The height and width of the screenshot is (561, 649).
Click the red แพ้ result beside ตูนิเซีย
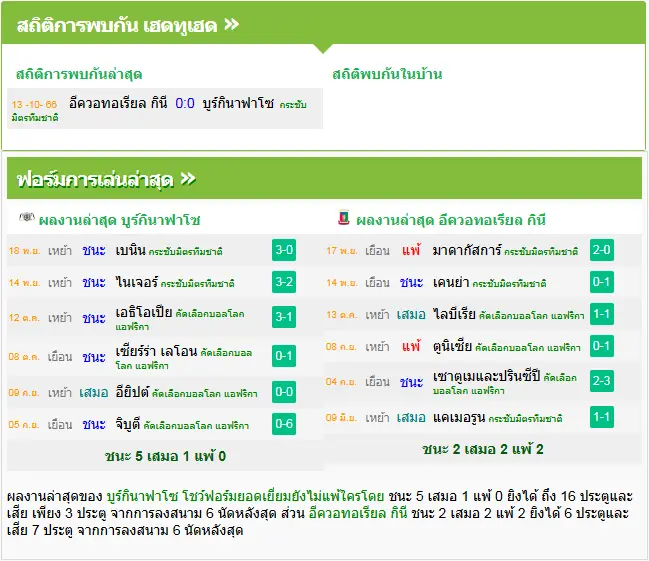pos(411,346)
